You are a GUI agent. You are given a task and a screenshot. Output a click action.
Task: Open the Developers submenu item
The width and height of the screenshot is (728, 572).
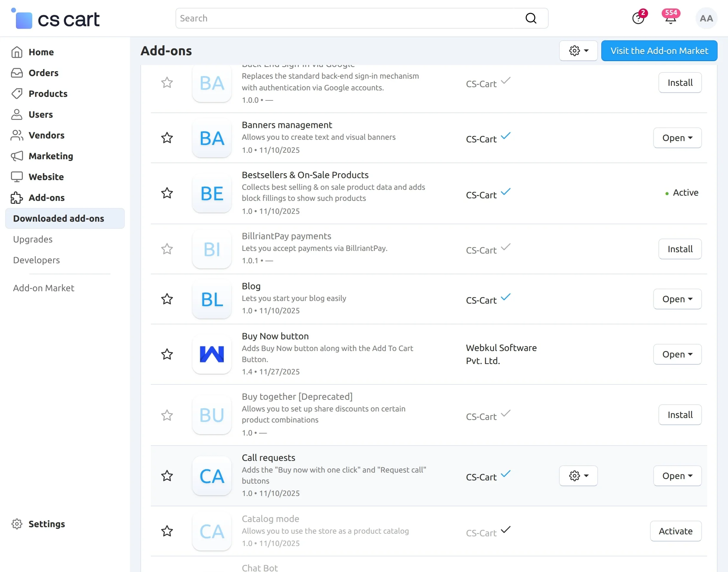[x=36, y=260]
